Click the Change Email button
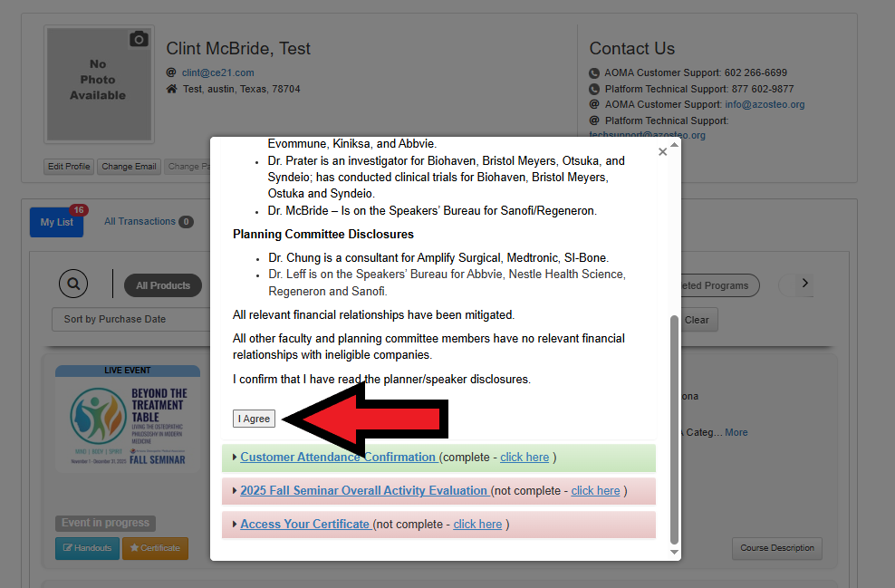The image size is (895, 588). click(x=129, y=167)
